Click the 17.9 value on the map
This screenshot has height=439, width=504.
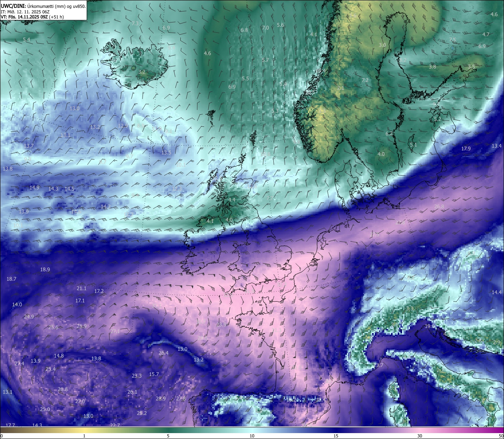click(x=466, y=149)
